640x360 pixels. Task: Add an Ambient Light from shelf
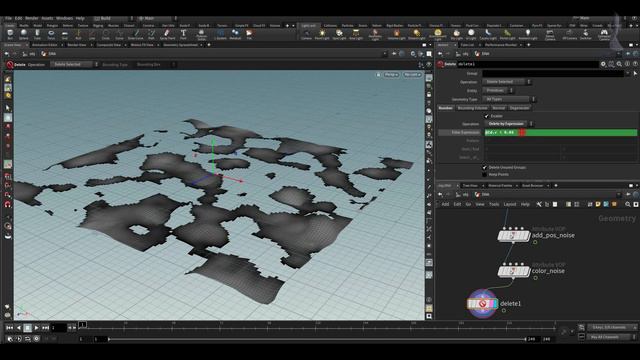tap(528, 34)
